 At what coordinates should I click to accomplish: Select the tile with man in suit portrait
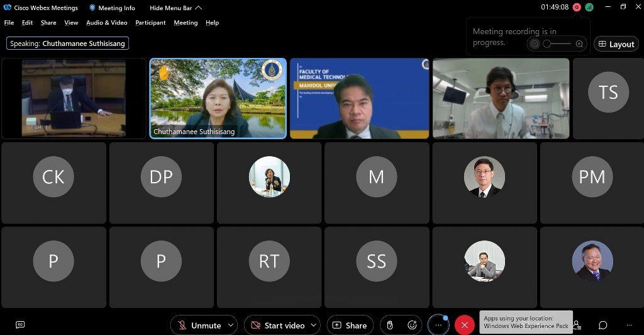pos(485,183)
